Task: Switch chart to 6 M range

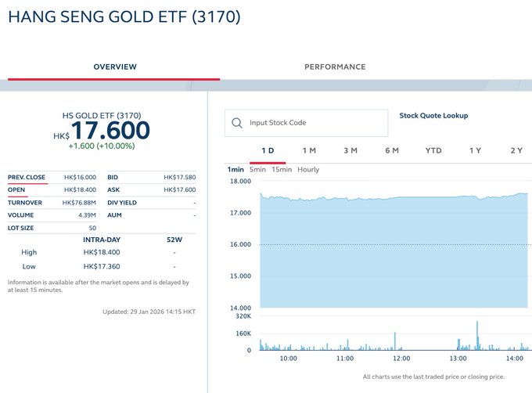Action: [392, 150]
